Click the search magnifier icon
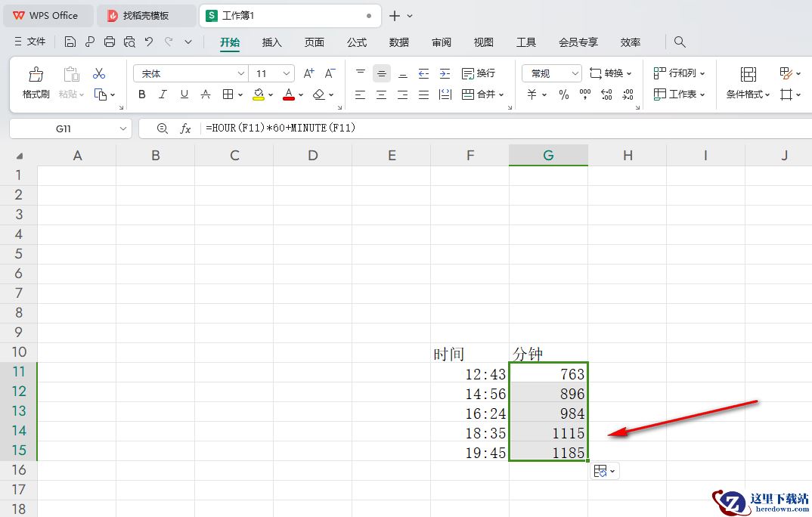 pyautogui.click(x=680, y=42)
